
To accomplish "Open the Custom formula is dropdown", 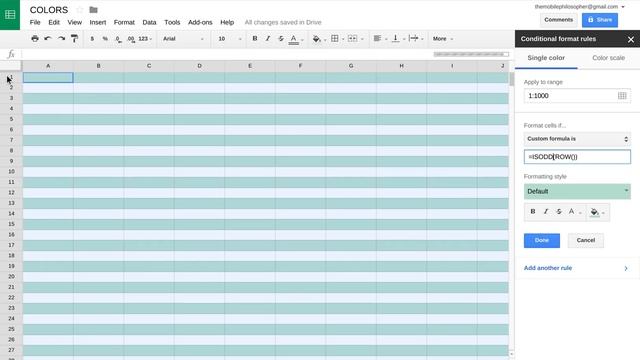I will tap(577, 139).
